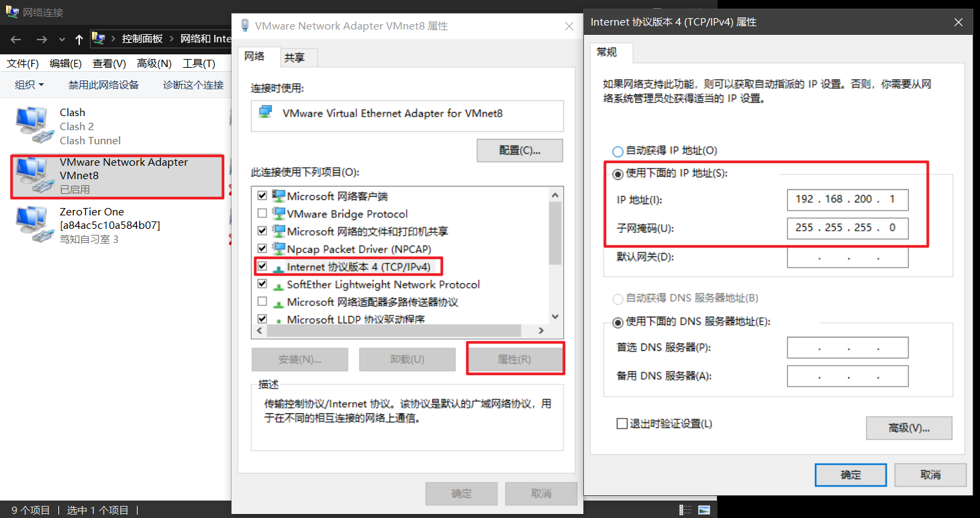Open the 工具(T) menu
This screenshot has height=518, width=980.
click(x=199, y=64)
